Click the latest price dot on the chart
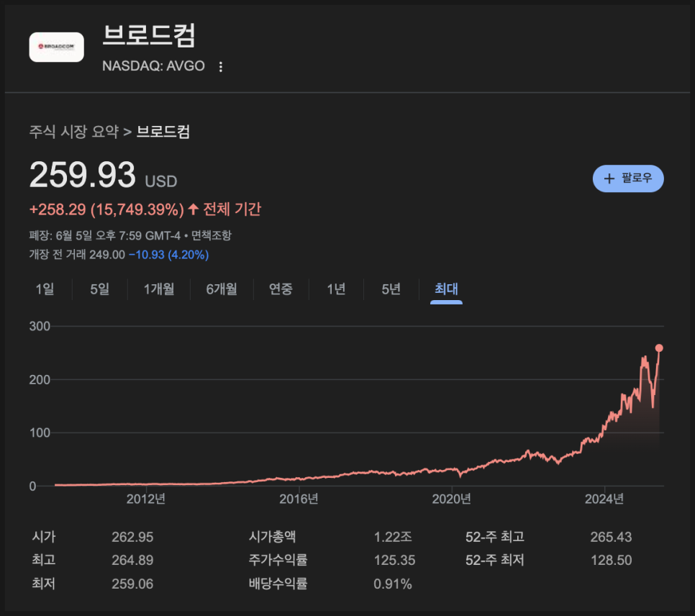Screen dimensions: 695x616 point(658,348)
